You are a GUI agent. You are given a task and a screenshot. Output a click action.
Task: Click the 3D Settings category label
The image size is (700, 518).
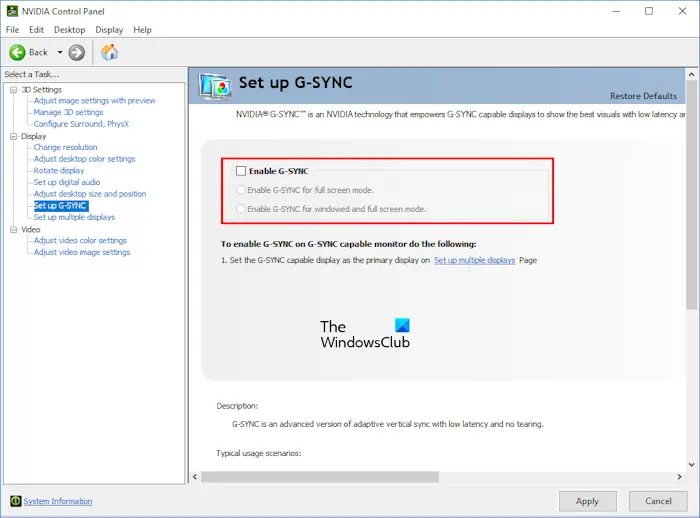tap(42, 90)
